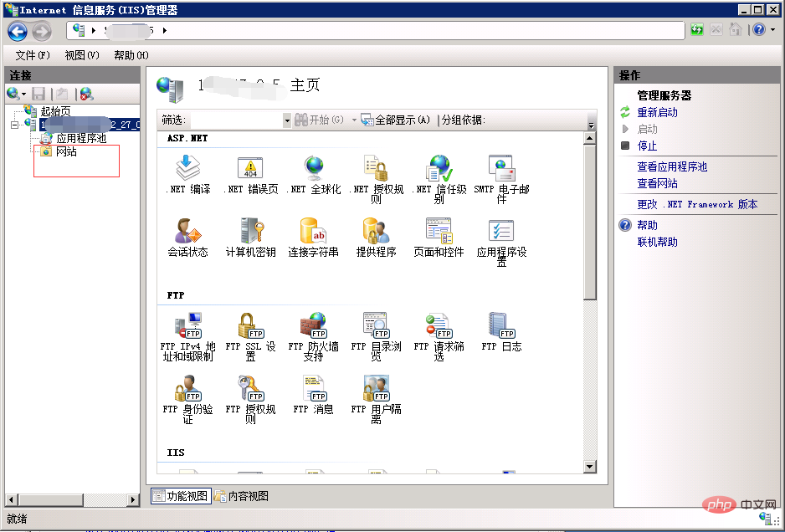Click the feature list scroll-down arrow

[590, 467]
